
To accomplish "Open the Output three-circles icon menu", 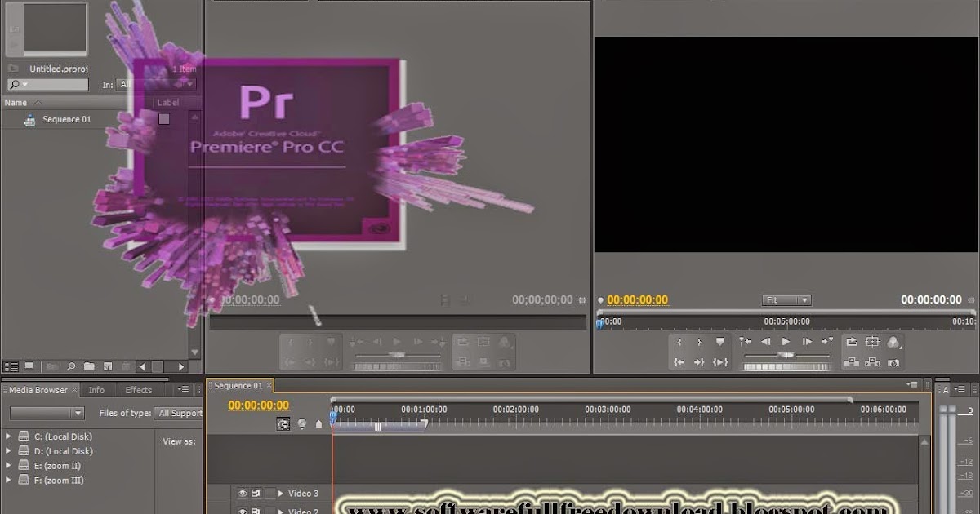I will coord(893,342).
